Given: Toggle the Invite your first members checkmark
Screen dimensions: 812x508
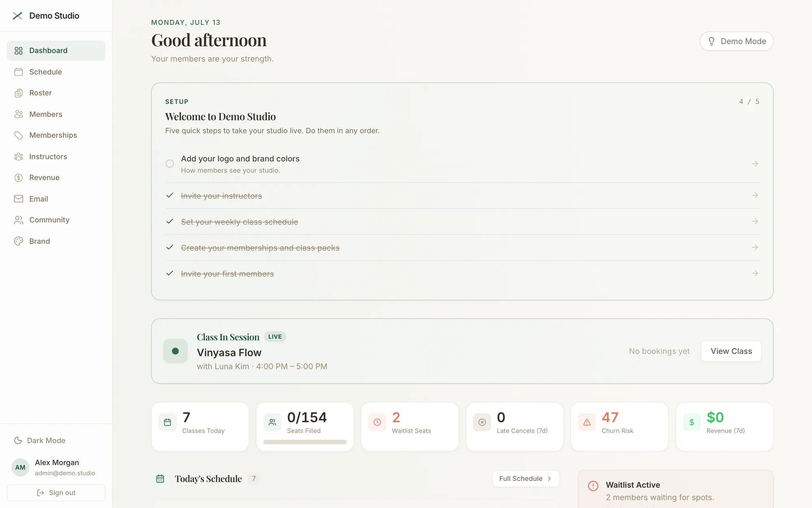Looking at the screenshot, I should tap(170, 274).
